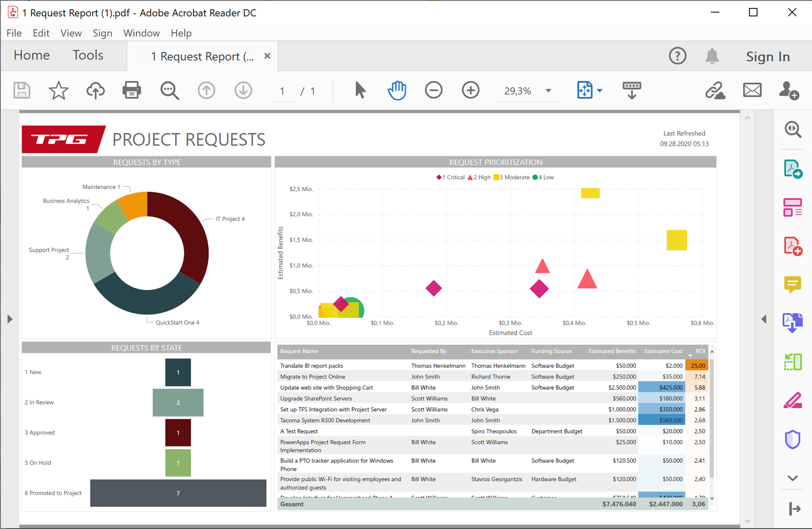
Task: Print the request report
Action: click(x=132, y=90)
